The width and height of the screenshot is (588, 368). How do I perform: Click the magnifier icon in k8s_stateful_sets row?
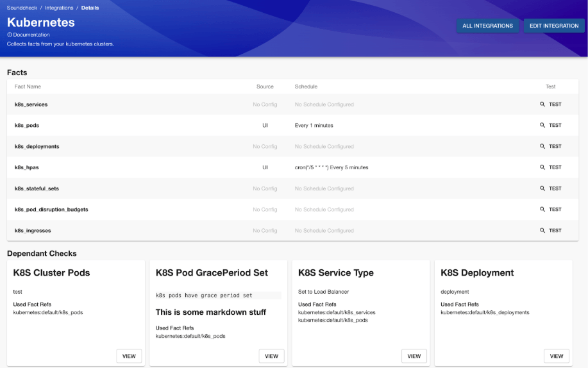[x=542, y=188]
